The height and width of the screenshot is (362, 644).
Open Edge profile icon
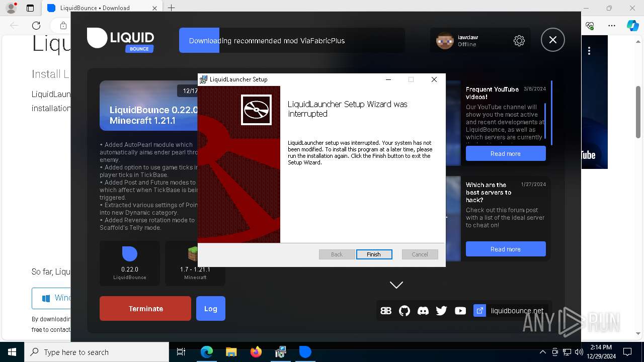pos(11,8)
